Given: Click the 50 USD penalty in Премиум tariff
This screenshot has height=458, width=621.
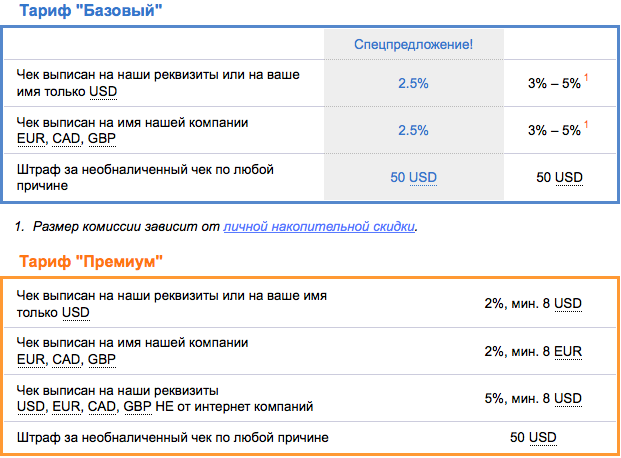Looking at the screenshot, I should [x=532, y=438].
